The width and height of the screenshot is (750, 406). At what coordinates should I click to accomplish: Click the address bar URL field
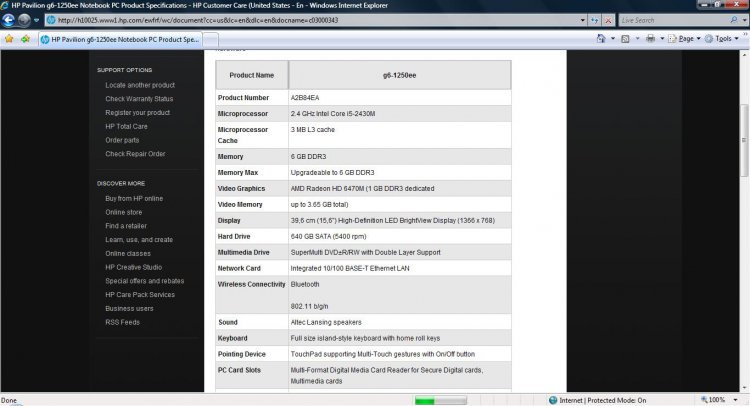[x=311, y=20]
